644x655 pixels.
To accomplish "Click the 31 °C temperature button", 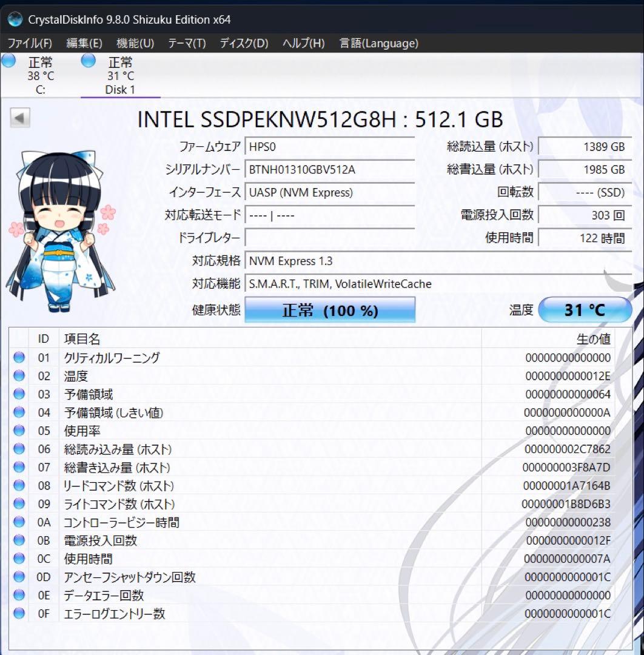I will click(585, 310).
